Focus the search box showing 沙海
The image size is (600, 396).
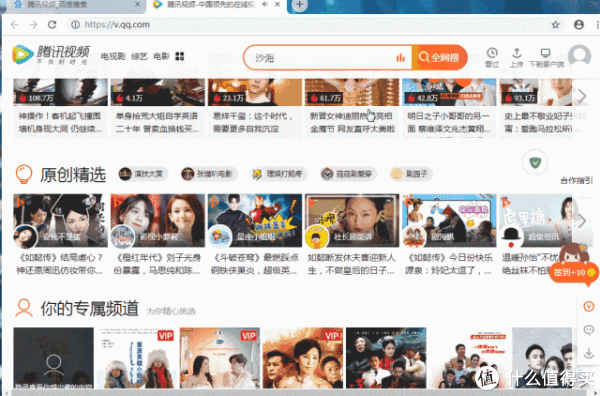pyautogui.click(x=327, y=57)
